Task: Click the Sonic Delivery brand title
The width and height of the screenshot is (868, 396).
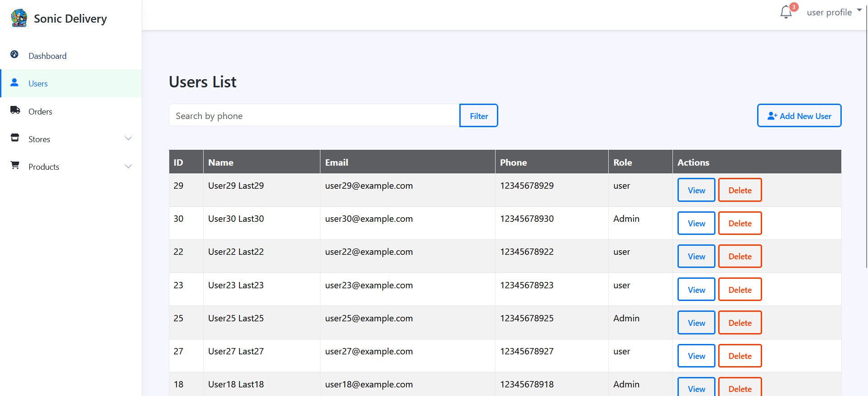Action: [70, 19]
